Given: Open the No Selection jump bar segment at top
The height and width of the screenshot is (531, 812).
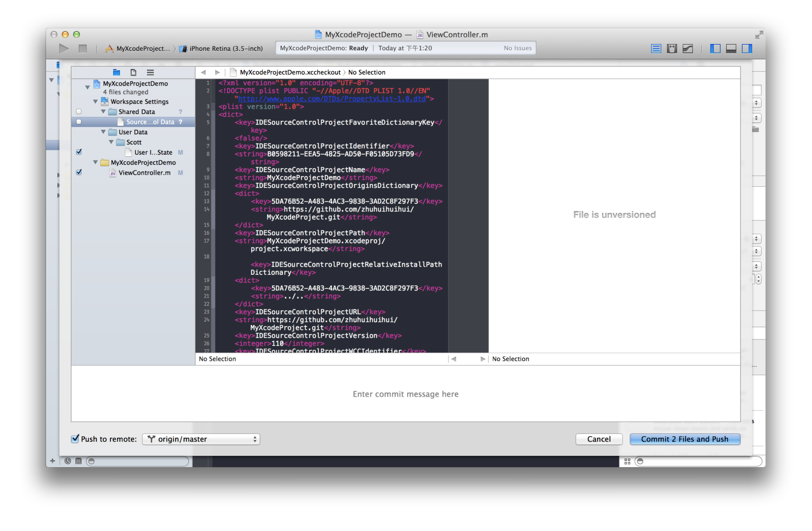Looking at the screenshot, I should pyautogui.click(x=367, y=72).
